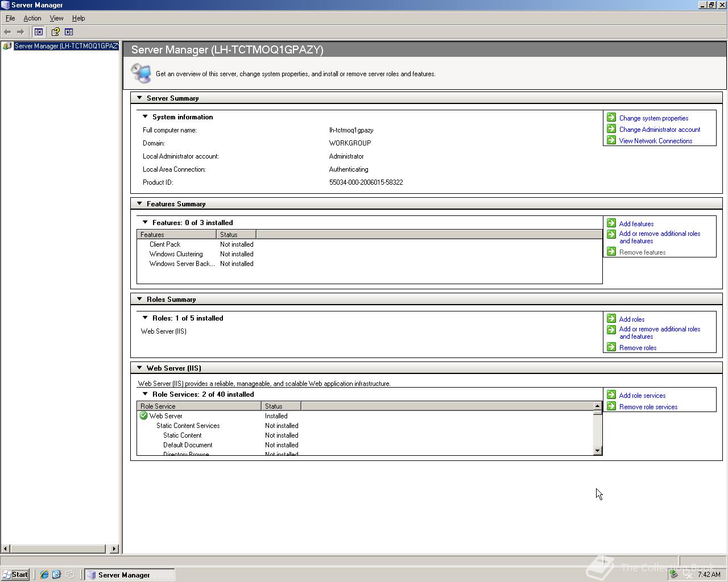Click the green arrow beside Change Administrator account
This screenshot has width=728, height=582.
(x=611, y=129)
